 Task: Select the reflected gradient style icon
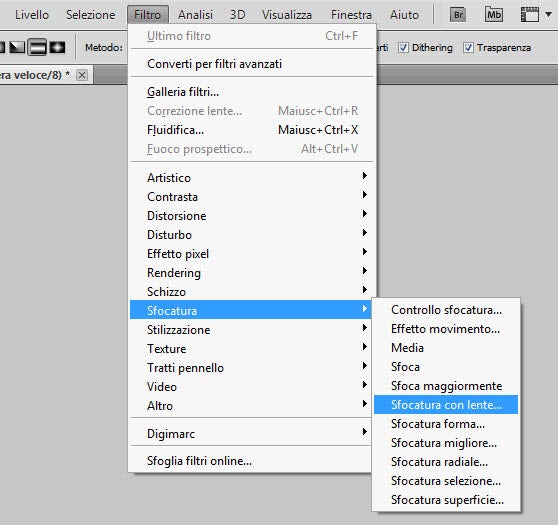coord(37,47)
